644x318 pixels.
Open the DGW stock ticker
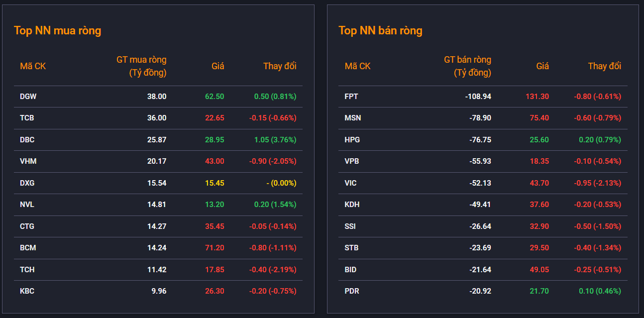(28, 97)
